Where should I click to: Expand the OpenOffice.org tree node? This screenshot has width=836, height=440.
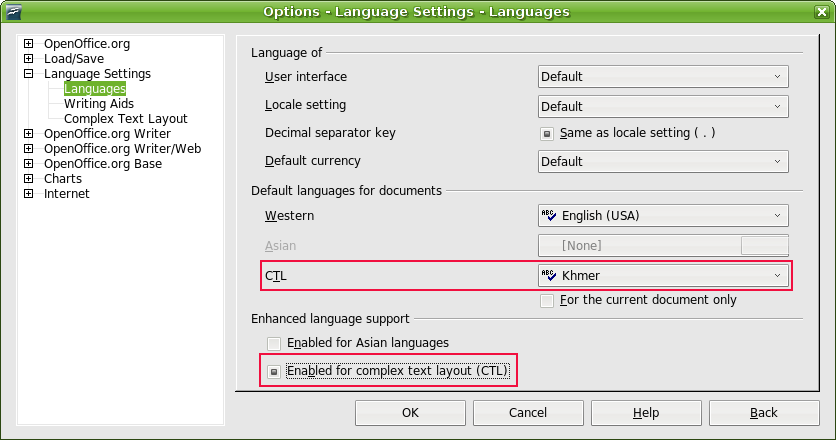(29, 43)
